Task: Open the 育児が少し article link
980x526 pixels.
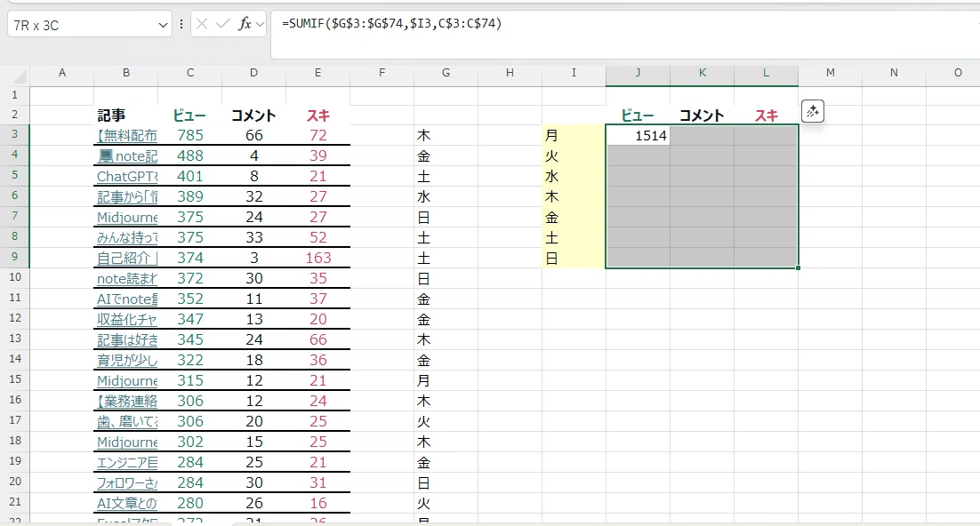Action: point(127,361)
